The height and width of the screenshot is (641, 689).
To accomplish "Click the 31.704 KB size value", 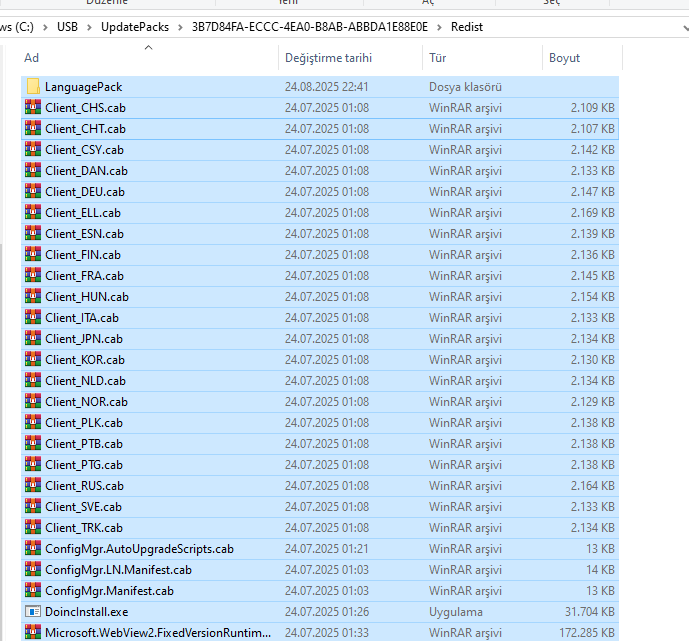I will 590,612.
